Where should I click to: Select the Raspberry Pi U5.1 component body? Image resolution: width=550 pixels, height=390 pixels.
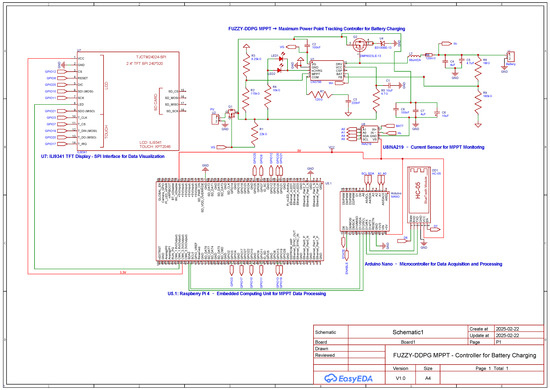[x=240, y=222]
